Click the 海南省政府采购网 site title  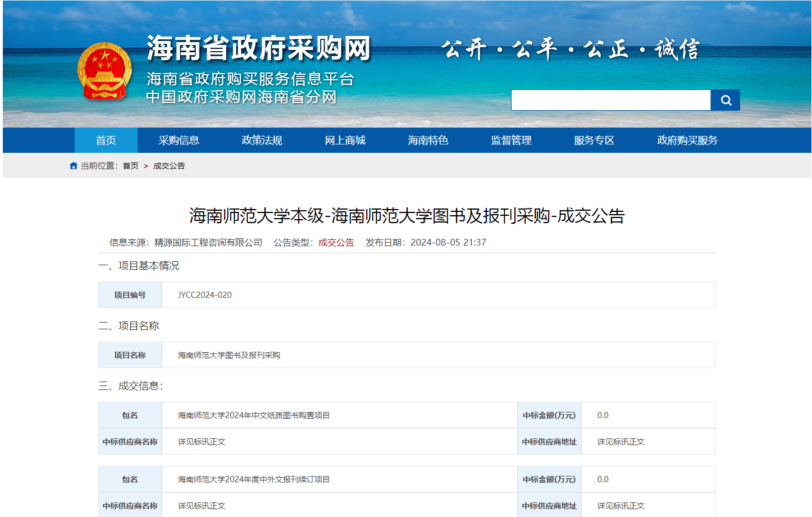click(259, 48)
